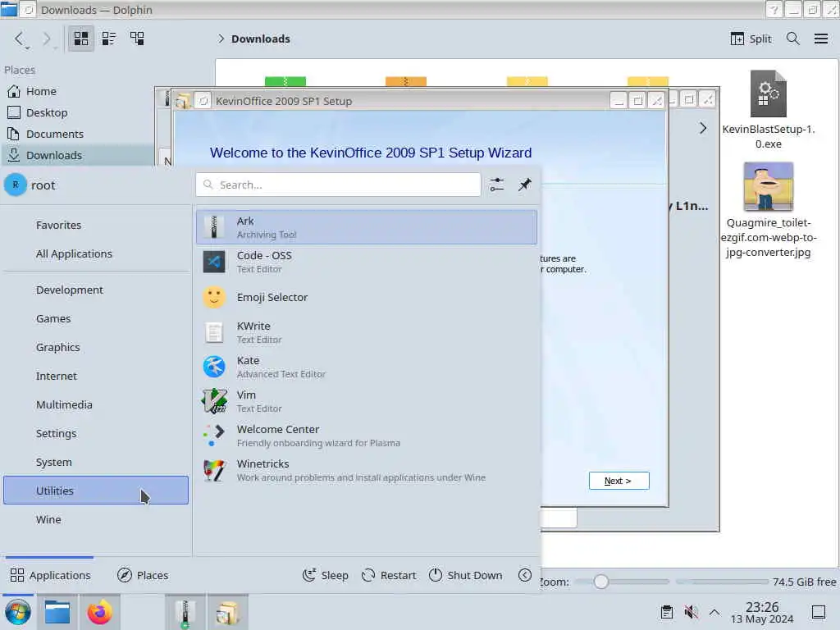This screenshot has height=630, width=840.
Task: Open the application launcher start button
Action: click(18, 612)
